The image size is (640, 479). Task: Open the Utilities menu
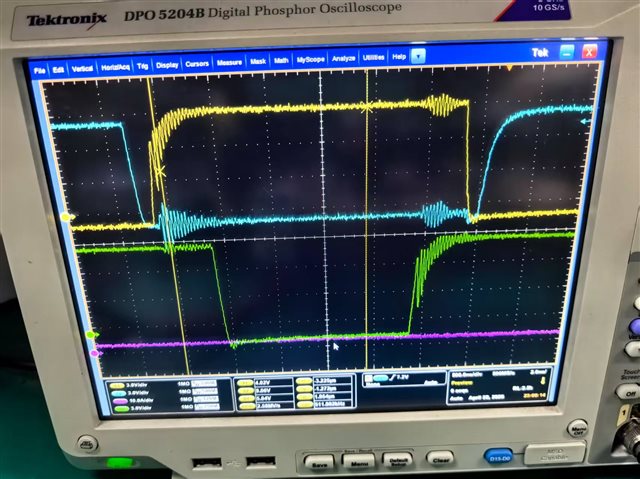(373, 58)
